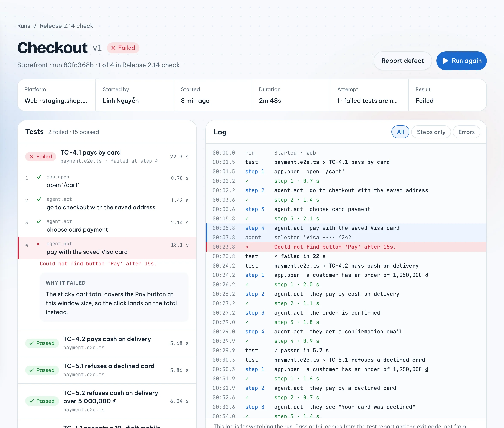
Task: Click '2 failed · 15 passed' tests summary
Action: point(74,132)
